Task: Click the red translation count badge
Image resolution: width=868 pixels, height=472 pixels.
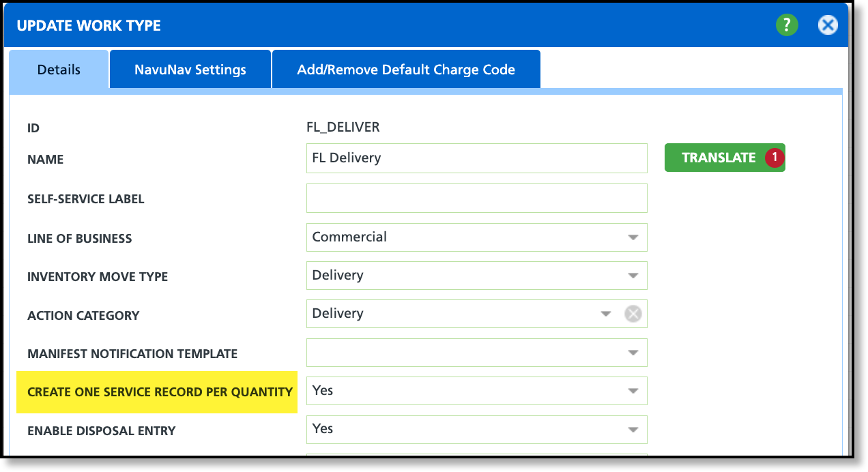Action: [775, 158]
